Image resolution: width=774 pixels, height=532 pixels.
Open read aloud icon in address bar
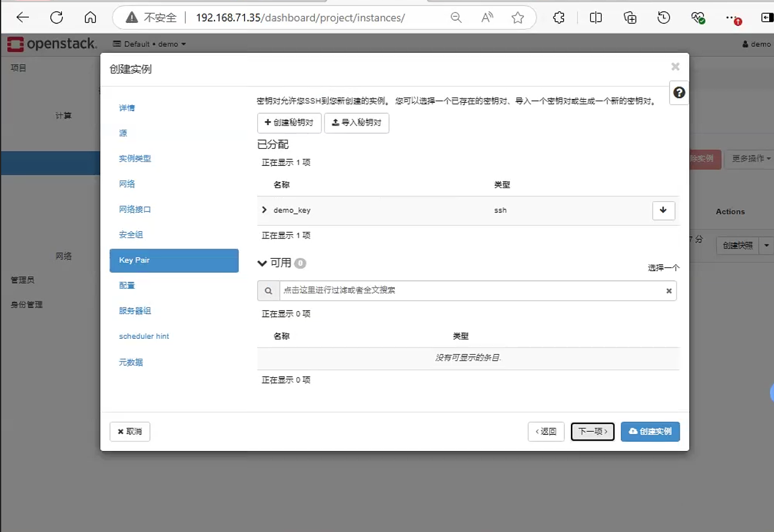click(x=487, y=18)
